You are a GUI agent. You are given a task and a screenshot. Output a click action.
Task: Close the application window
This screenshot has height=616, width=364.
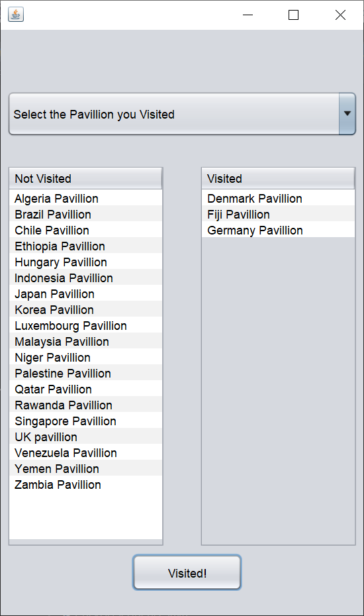click(x=340, y=15)
